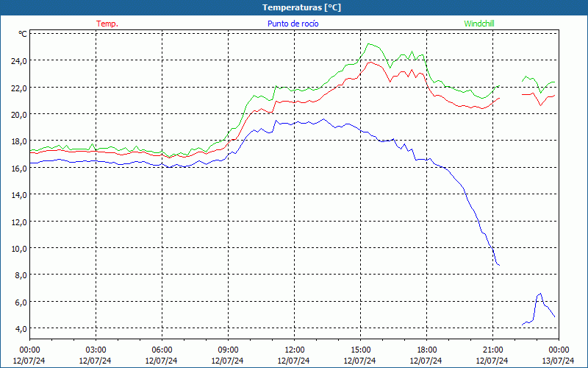
Task: Click the '14,0' y-axis value
Action: [x=19, y=194]
